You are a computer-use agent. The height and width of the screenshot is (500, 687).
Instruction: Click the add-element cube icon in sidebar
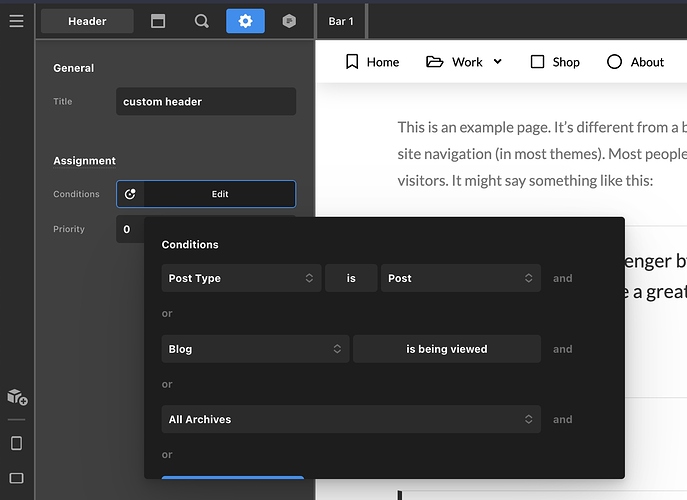point(16,397)
